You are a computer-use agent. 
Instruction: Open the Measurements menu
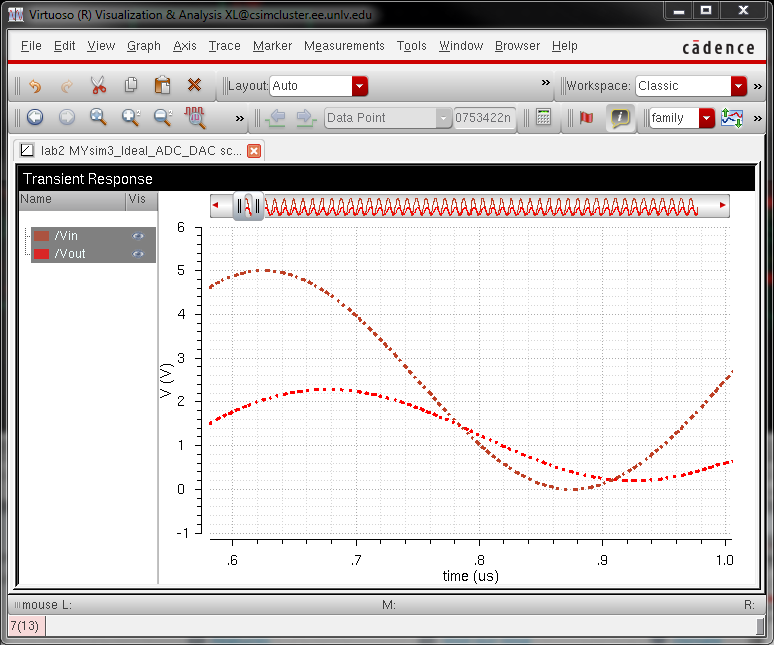[x=344, y=46]
